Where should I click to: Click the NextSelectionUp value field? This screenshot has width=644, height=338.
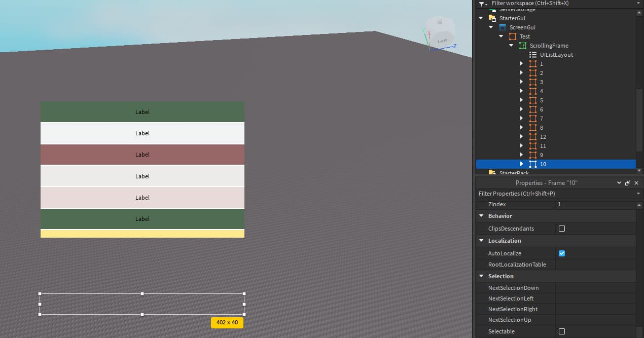595,320
